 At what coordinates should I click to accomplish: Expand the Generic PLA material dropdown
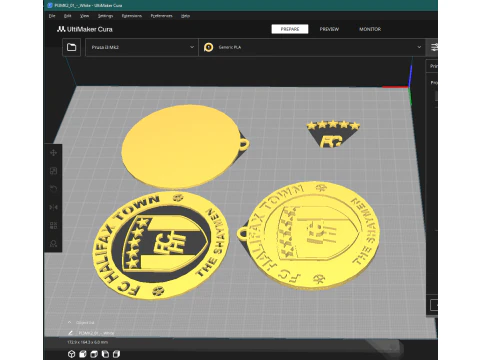click(x=312, y=47)
